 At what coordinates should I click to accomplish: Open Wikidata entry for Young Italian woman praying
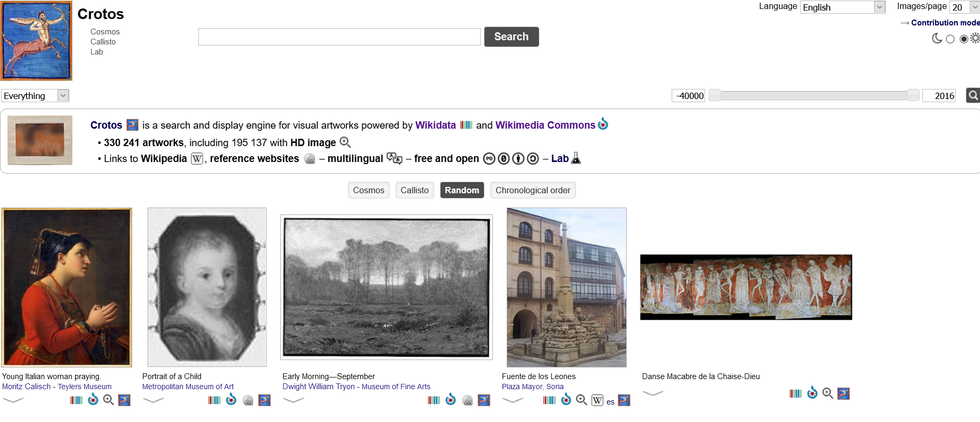click(77, 400)
